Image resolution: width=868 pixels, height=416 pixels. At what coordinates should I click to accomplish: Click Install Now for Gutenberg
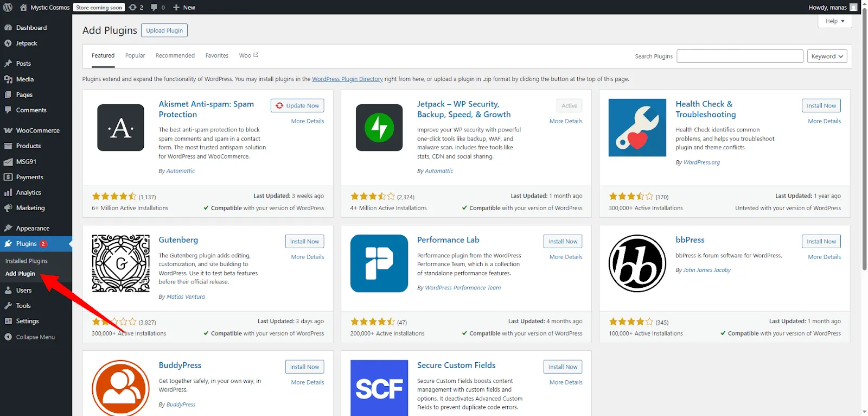pyautogui.click(x=304, y=242)
